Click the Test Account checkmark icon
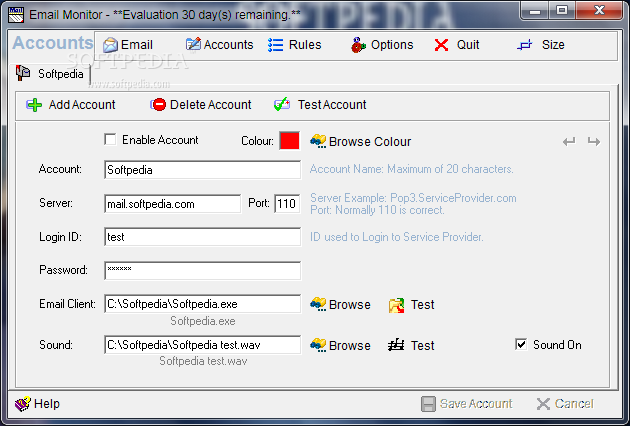This screenshot has height=426, width=630. coord(282,104)
